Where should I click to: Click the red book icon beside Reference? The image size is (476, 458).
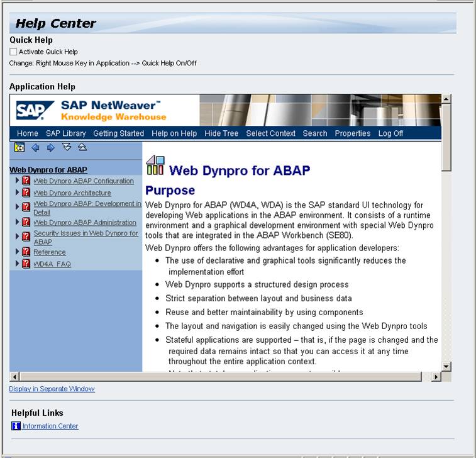26,252
